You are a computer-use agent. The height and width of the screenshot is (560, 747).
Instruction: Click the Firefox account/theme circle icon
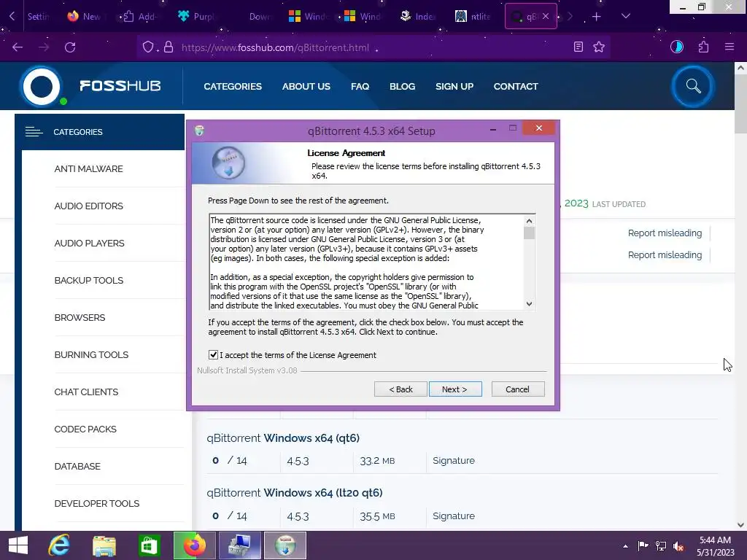676,47
